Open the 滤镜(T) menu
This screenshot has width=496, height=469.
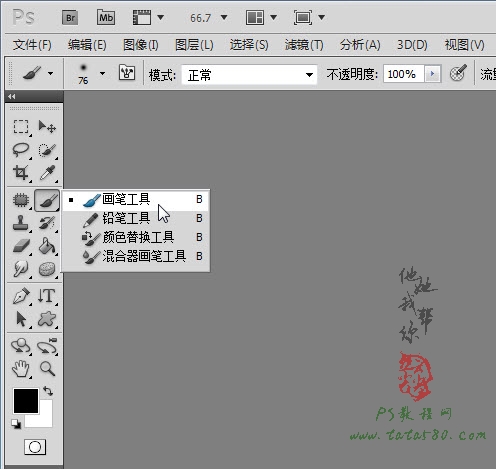304,45
